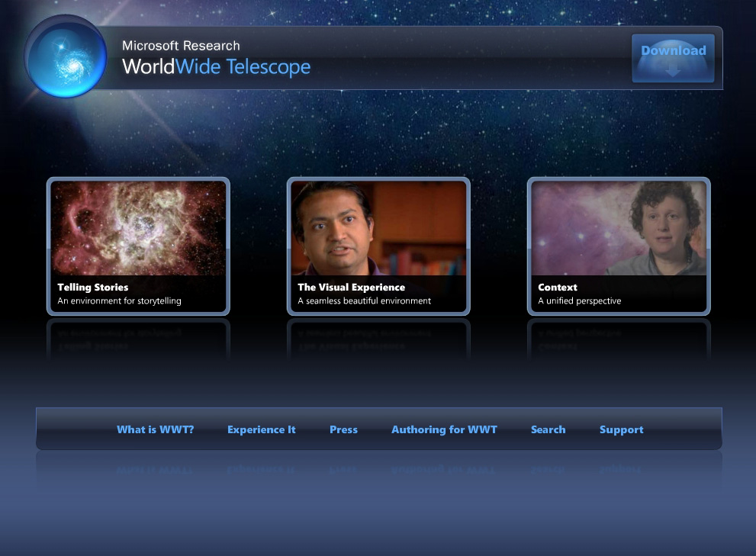Viewport: 756px width, 556px height.
Task: Go to the Press section
Action: click(x=344, y=429)
